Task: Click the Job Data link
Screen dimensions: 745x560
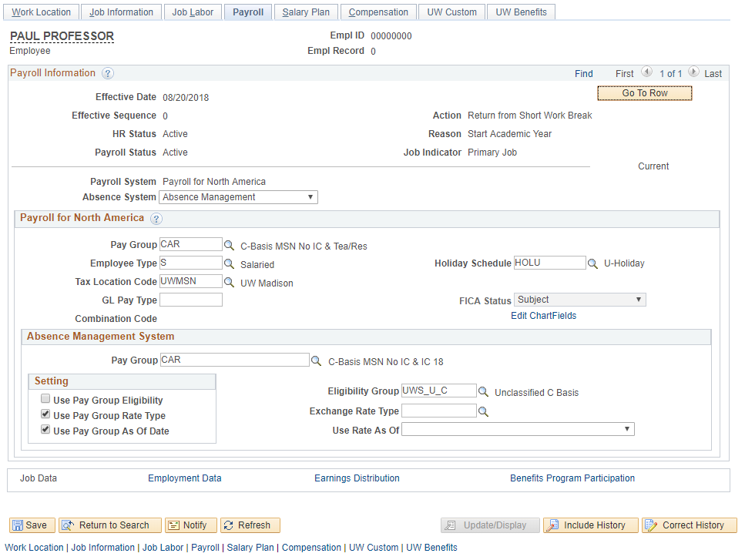Action: pyautogui.click(x=39, y=478)
